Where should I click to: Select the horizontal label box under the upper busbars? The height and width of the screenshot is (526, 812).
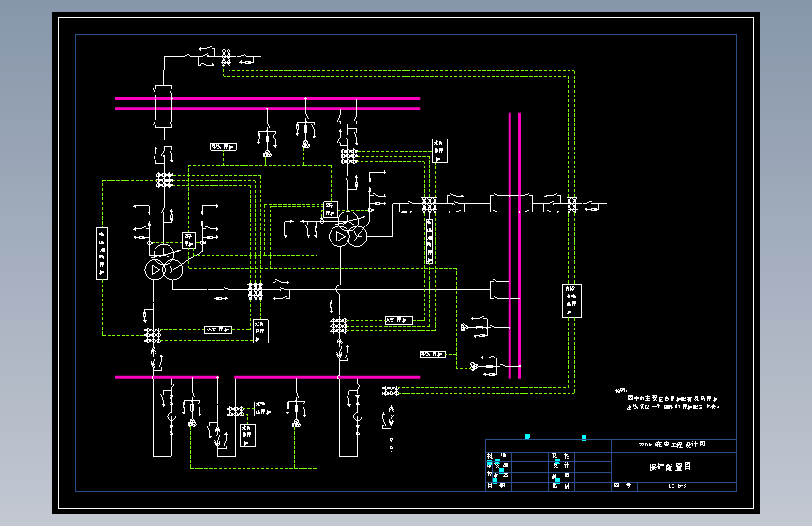pos(223,147)
